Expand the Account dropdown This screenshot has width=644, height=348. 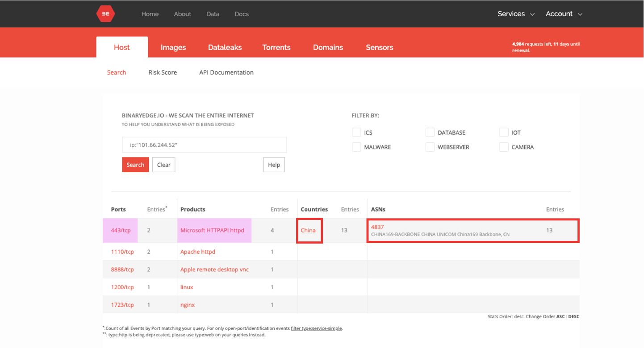pyautogui.click(x=564, y=14)
